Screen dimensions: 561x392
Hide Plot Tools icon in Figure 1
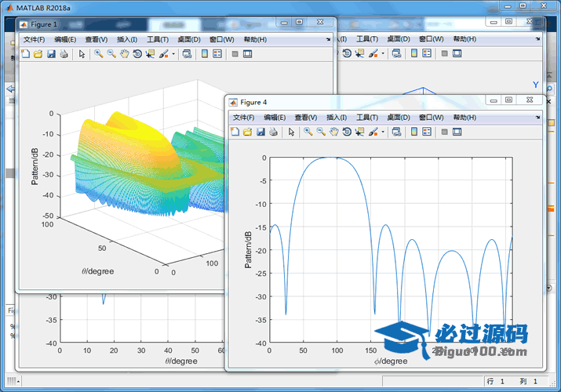click(x=235, y=54)
